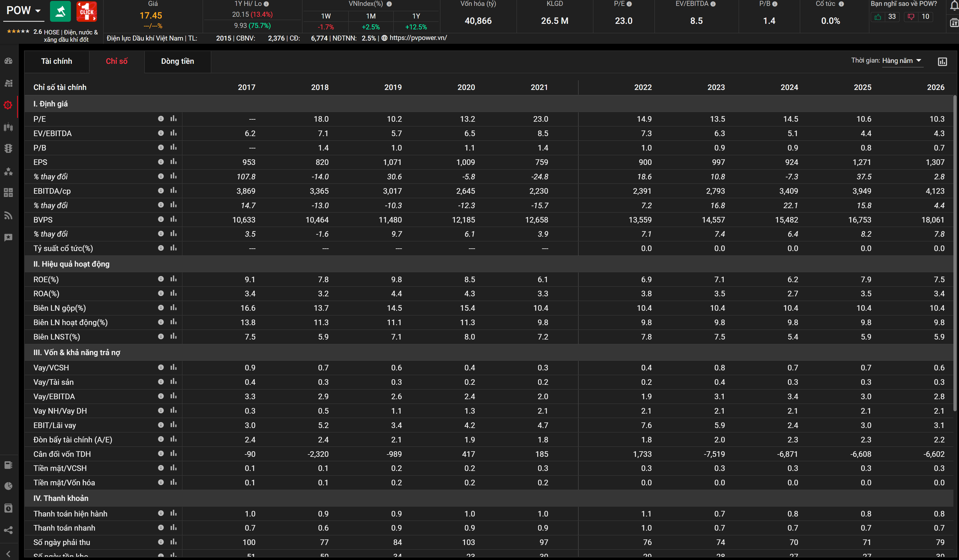Screen dimensions: 959x560
Task: Click bar chart icon in Số ngày phải thu row
Action: tap(174, 542)
